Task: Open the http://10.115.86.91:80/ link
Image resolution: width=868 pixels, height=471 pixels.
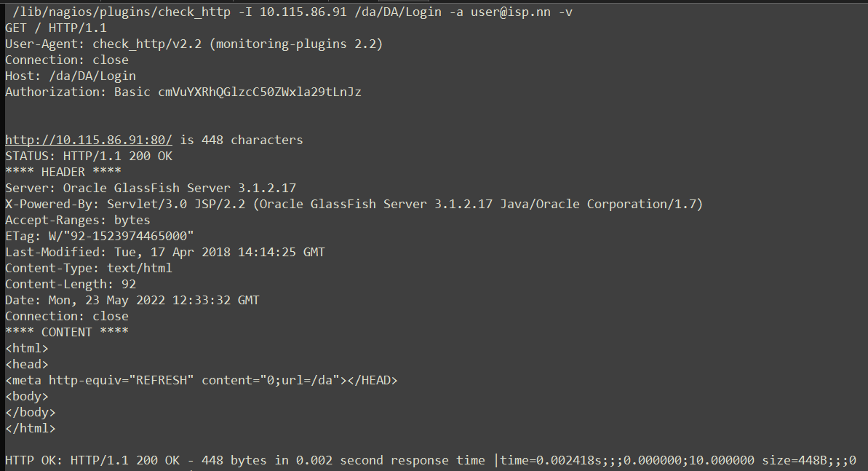Action: pyautogui.click(x=89, y=140)
